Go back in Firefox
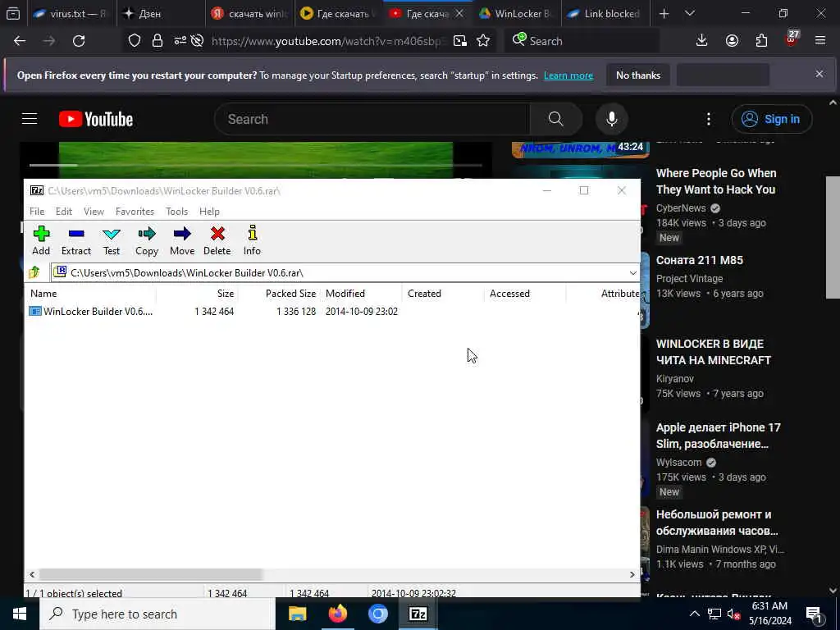840x630 pixels. click(20, 41)
